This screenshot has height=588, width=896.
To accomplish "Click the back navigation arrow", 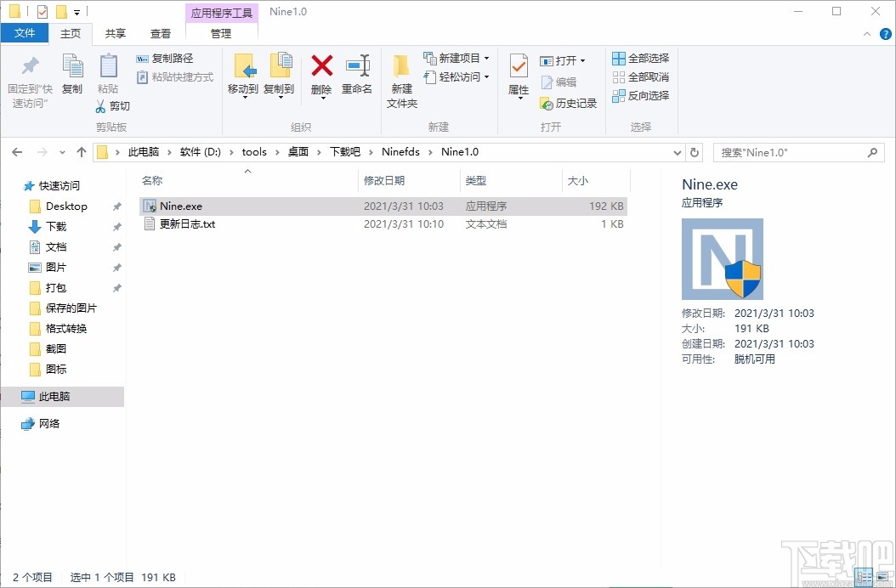I will coord(16,151).
